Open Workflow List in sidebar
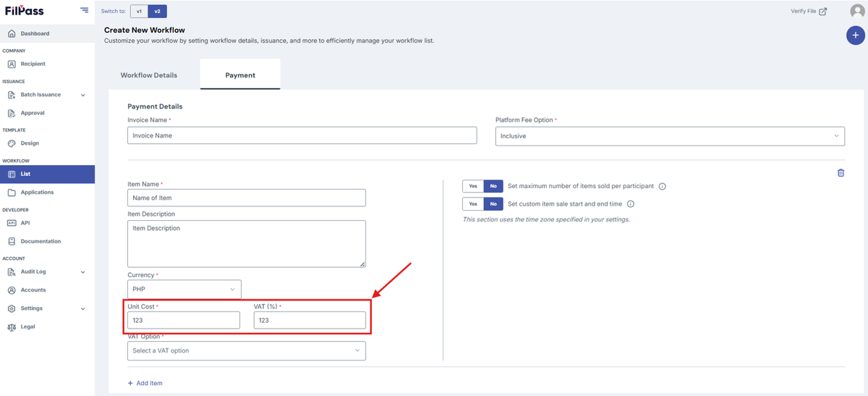The width and height of the screenshot is (868, 396). pyautogui.click(x=47, y=174)
